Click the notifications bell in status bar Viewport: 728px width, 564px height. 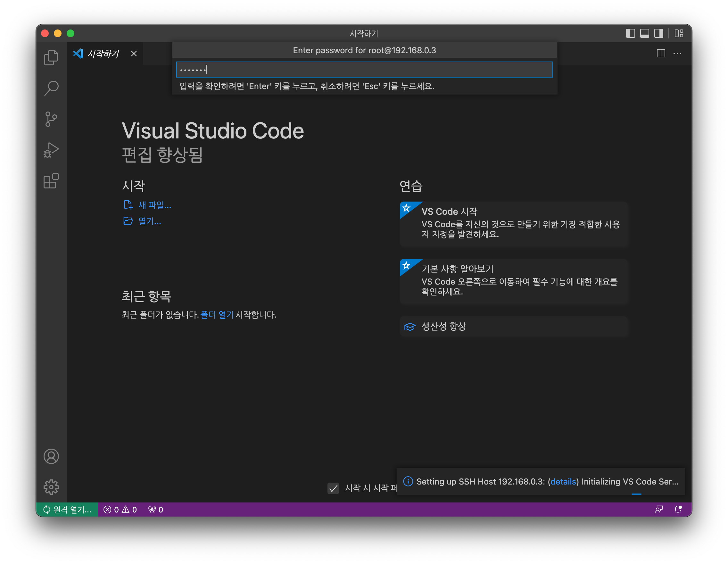678,509
